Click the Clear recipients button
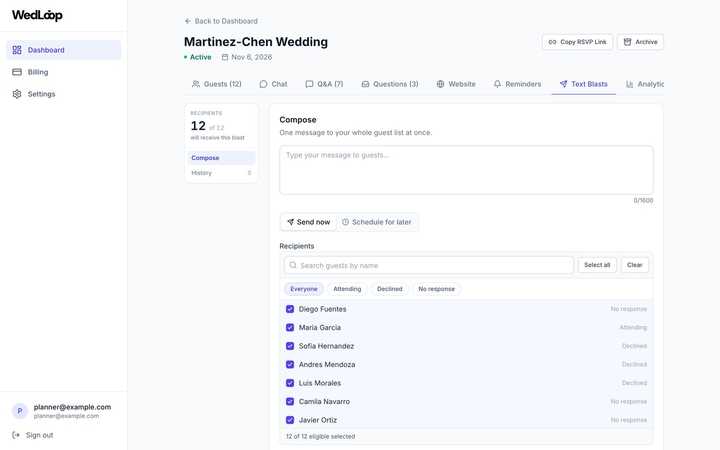Screen dimensions: 720x450 (635, 265)
